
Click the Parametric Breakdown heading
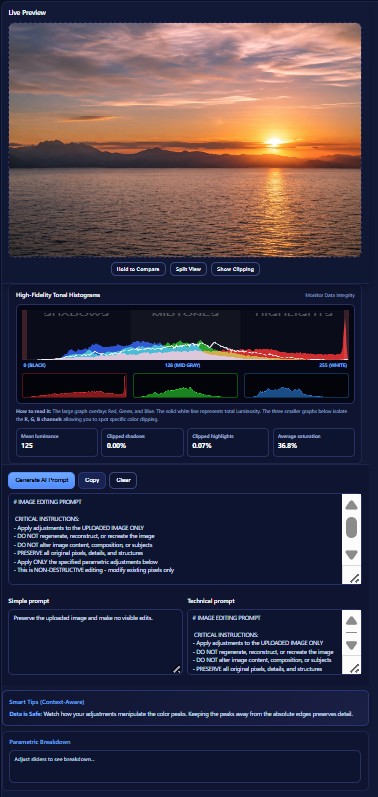pos(40,742)
